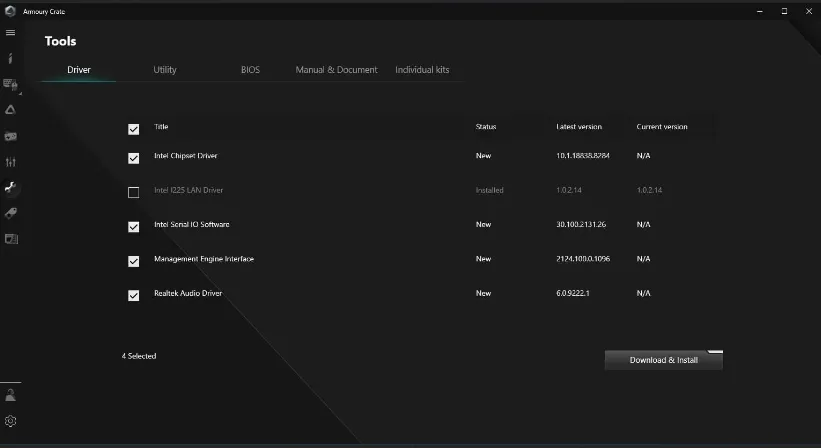This screenshot has height=448, width=821.
Task: Click the Current version column header
Action: (662, 127)
